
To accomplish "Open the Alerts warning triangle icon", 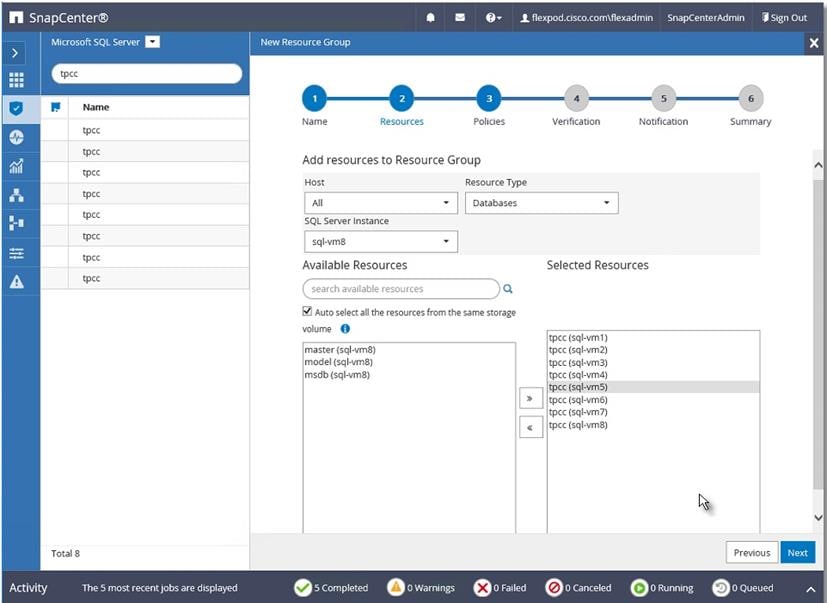I will 16,282.
